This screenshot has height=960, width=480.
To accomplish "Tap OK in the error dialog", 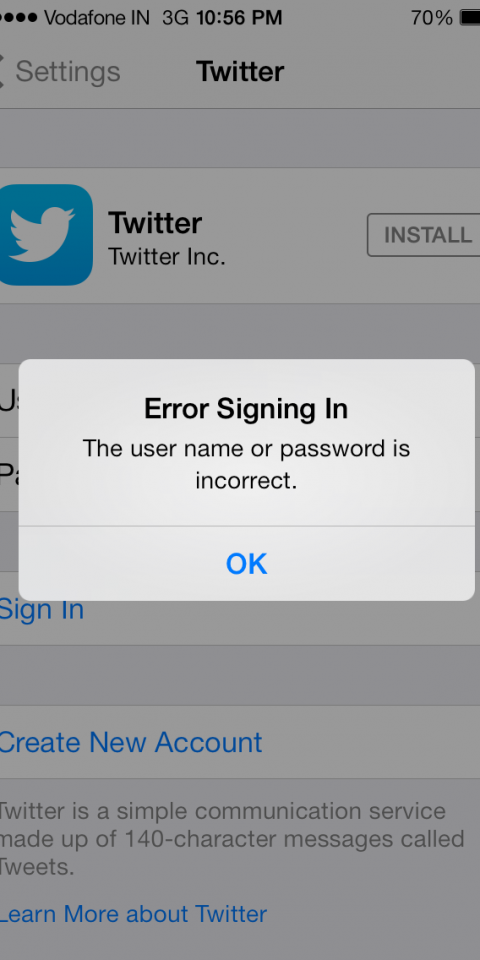I will point(246,563).
